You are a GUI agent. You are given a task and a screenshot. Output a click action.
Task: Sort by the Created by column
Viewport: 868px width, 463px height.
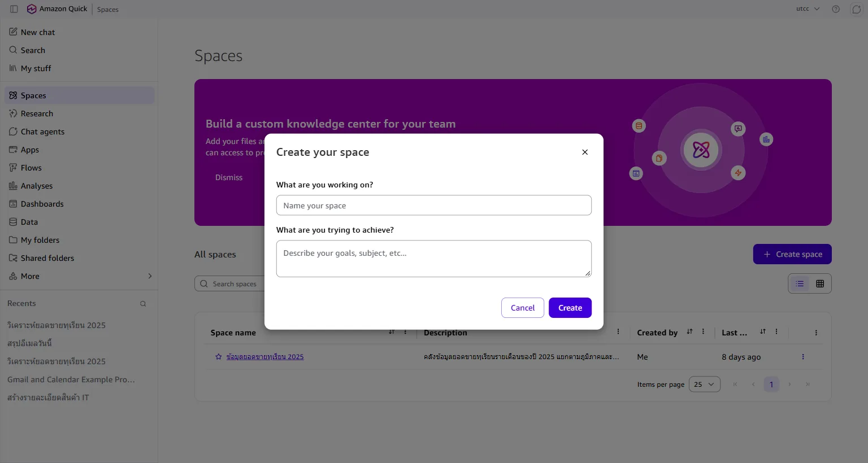[689, 332]
